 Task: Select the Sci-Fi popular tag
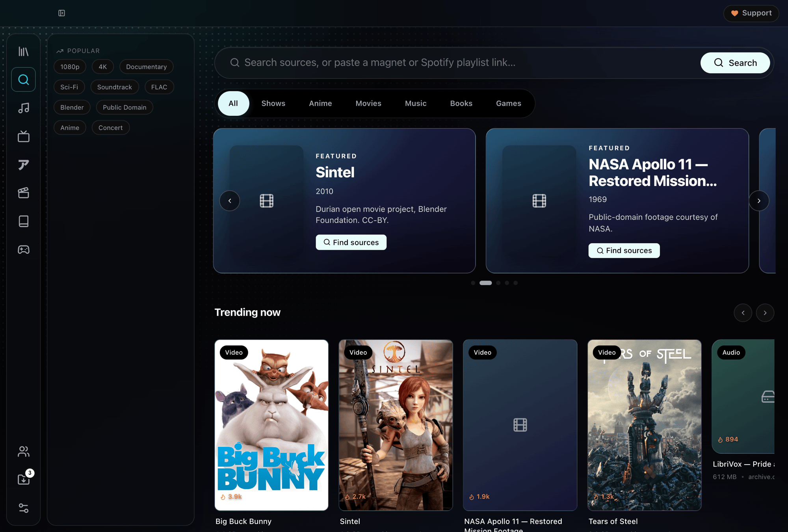click(69, 87)
